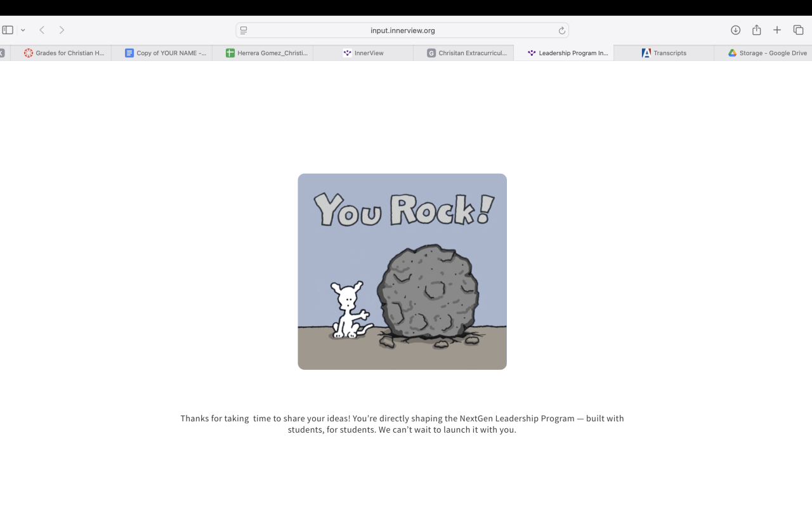Show the tab overview
This screenshot has height=531, width=812.
point(798,30)
